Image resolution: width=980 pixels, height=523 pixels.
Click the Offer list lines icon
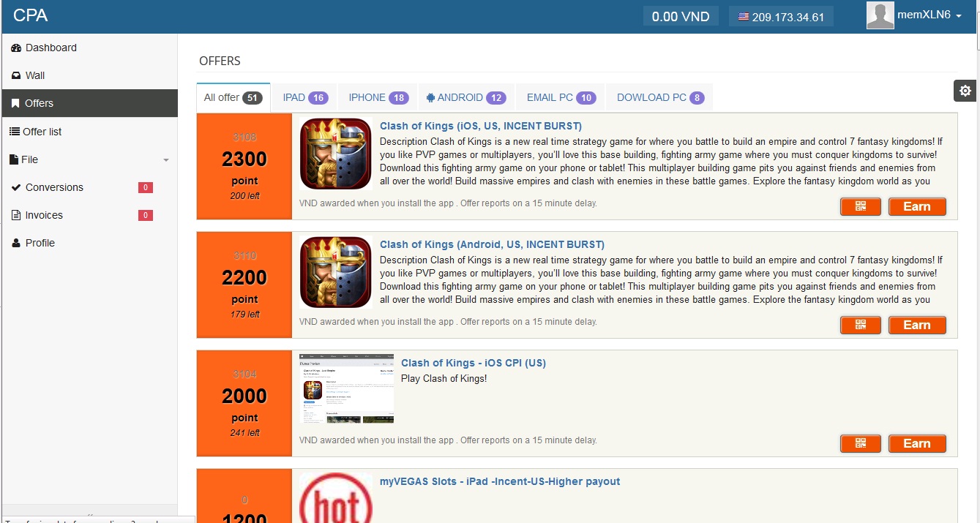pyautogui.click(x=15, y=132)
